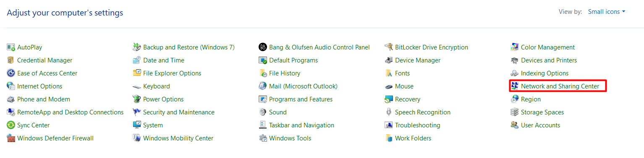Open Device Manager link
Viewport: 644px width, 158px height.
(418, 60)
